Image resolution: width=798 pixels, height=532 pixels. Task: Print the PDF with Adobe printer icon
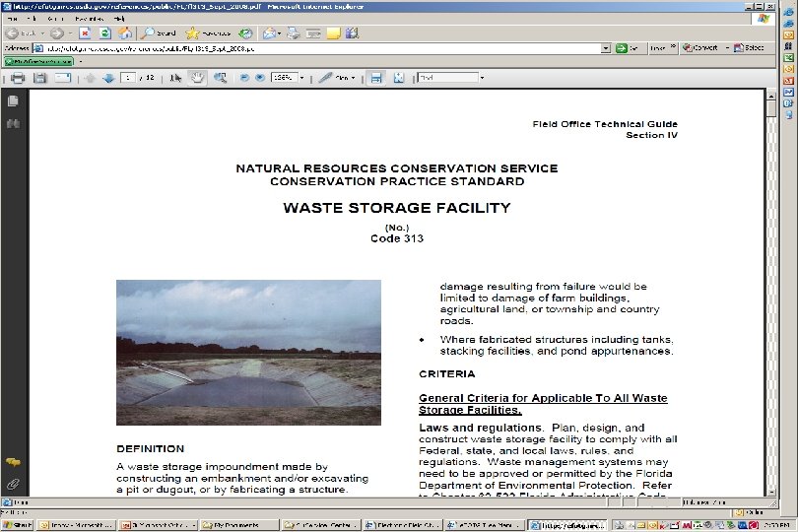tap(18, 78)
